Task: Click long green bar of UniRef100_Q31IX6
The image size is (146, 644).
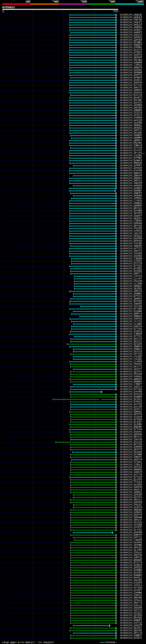Action: (86, 442)
